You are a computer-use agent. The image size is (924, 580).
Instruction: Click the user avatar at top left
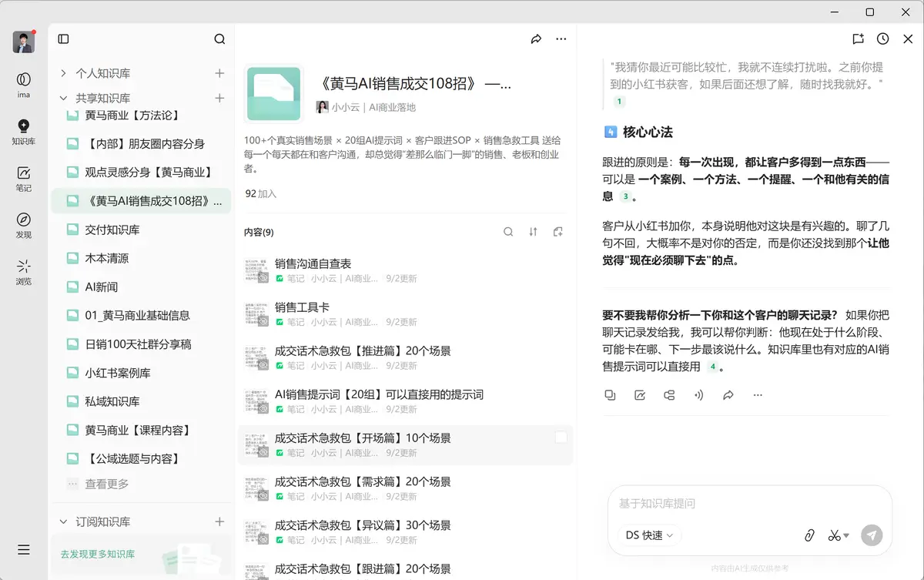tap(24, 42)
